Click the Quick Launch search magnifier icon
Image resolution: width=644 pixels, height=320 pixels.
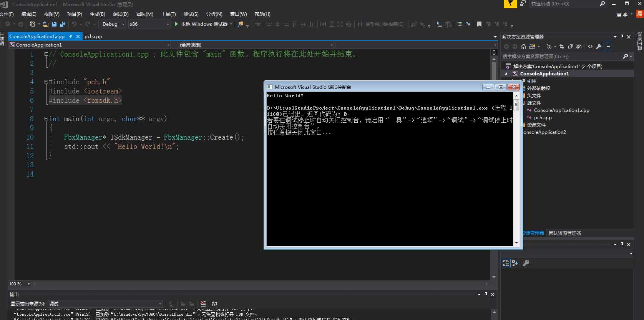pos(603,4)
